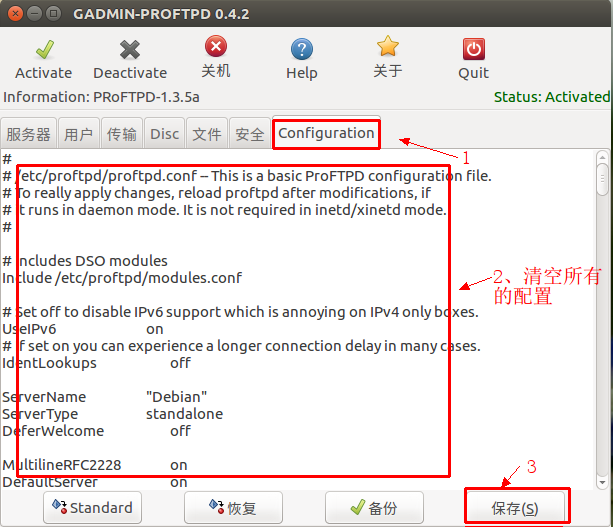Go to the 安全 security tab
The height and width of the screenshot is (527, 613).
[250, 134]
